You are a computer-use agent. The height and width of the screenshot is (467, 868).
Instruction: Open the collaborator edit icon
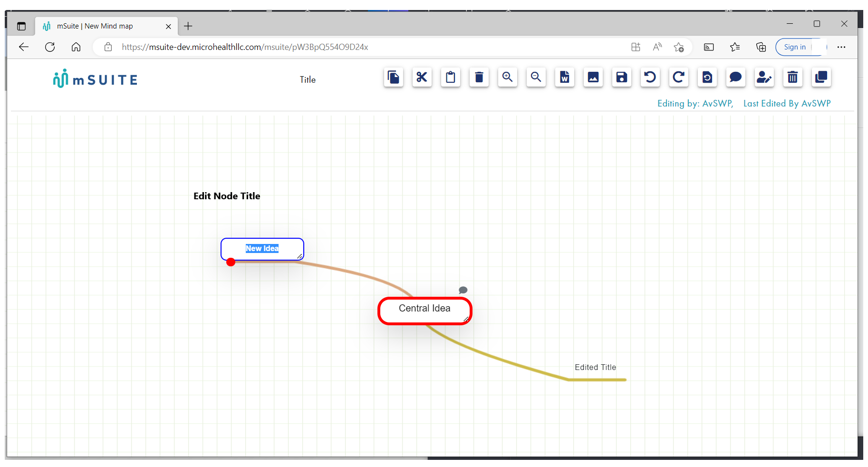(764, 78)
